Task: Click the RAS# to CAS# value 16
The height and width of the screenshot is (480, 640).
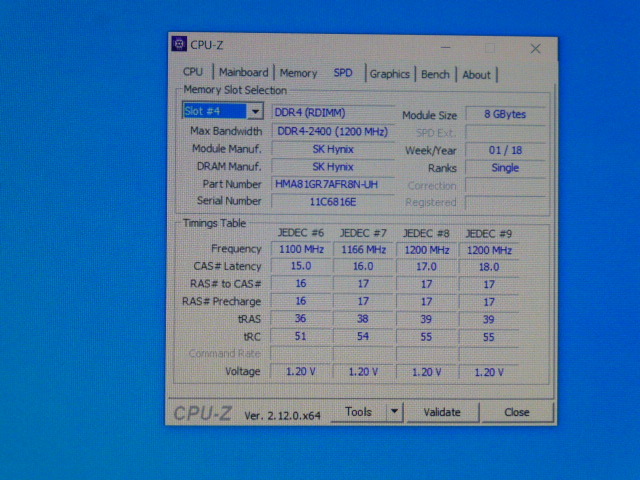Action: tap(301, 284)
